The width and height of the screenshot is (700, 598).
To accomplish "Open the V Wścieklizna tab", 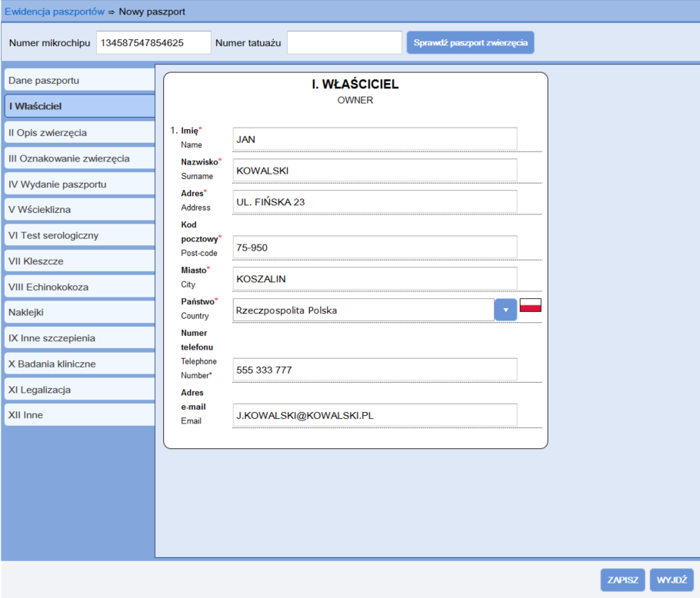I will click(x=80, y=210).
